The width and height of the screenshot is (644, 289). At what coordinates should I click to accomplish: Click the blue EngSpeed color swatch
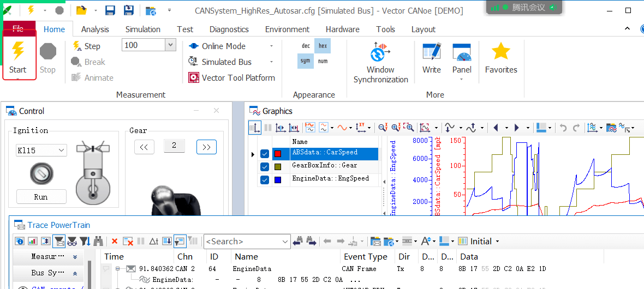coord(278,180)
